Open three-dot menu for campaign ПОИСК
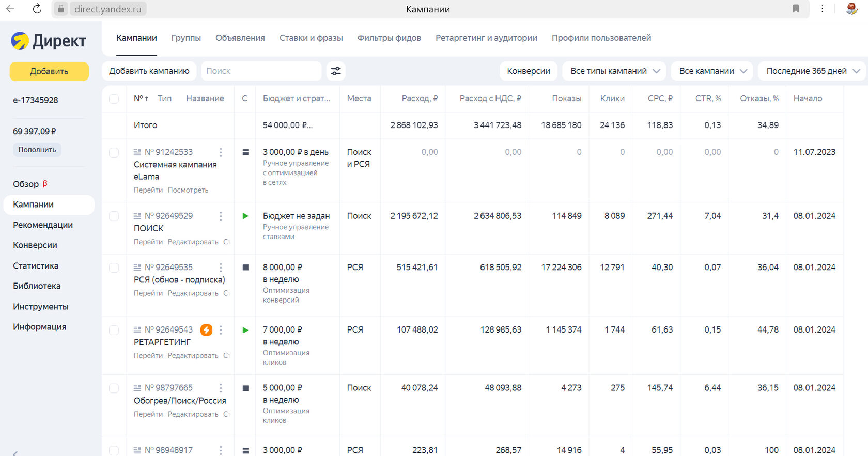This screenshot has width=868, height=456. point(221,216)
